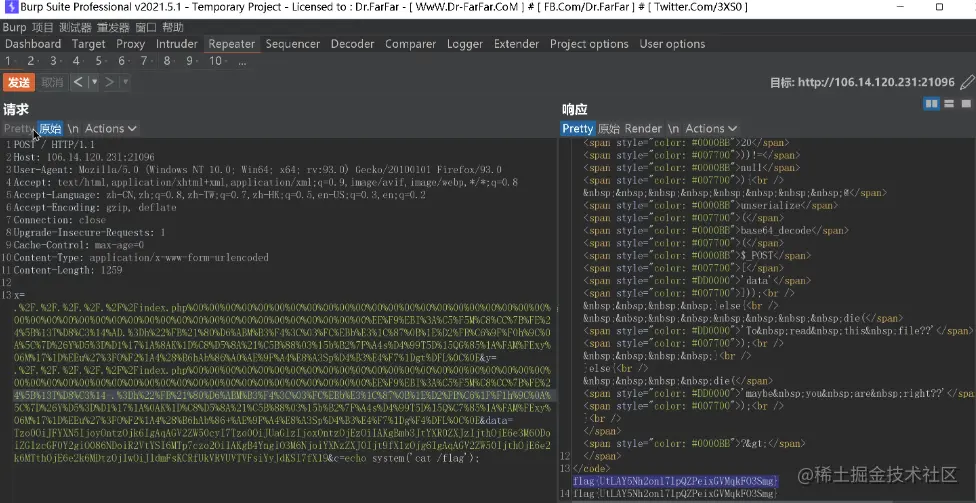Switch to the Target tab
The width and height of the screenshot is (976, 503).
[88, 44]
